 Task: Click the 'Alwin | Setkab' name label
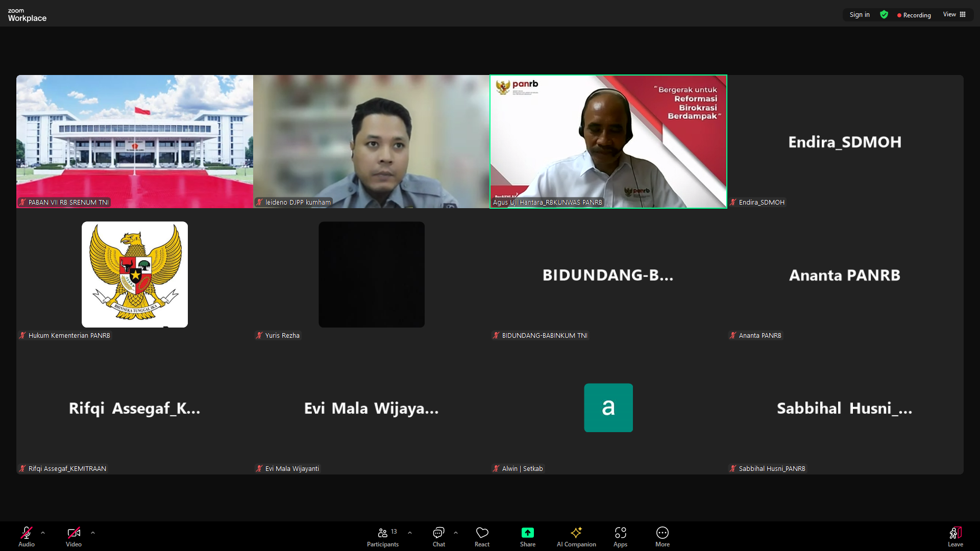pyautogui.click(x=522, y=468)
